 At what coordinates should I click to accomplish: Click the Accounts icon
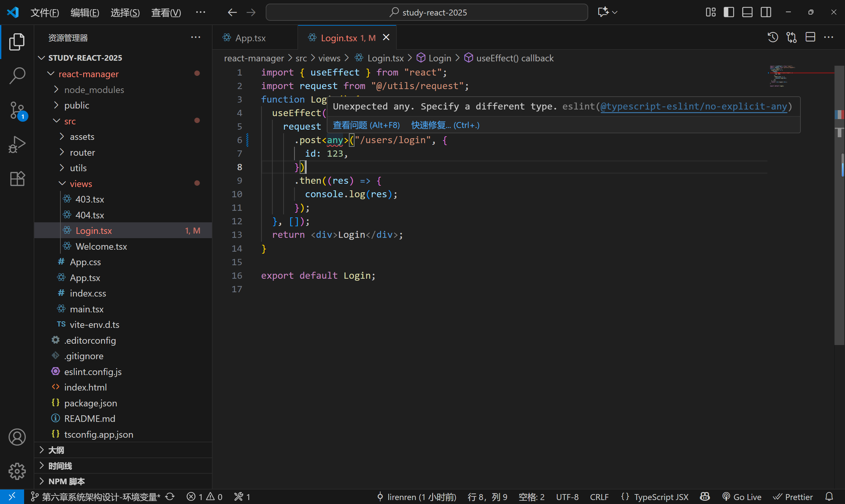pos(17,437)
